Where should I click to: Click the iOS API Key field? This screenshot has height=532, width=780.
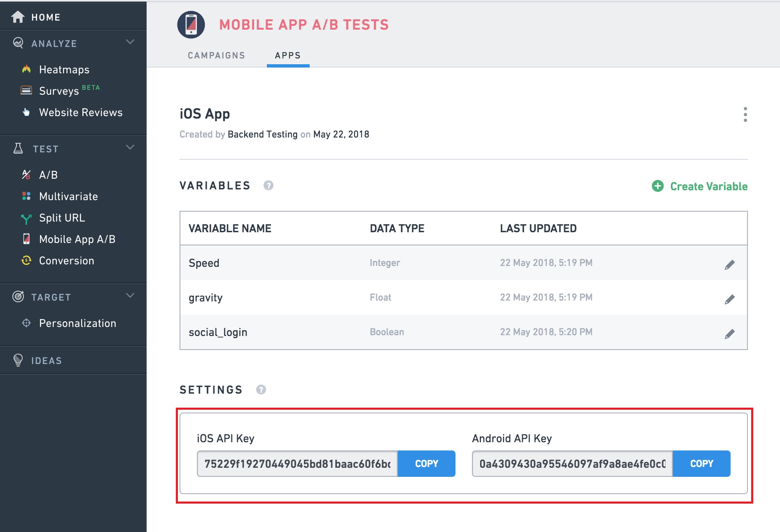[x=297, y=464]
